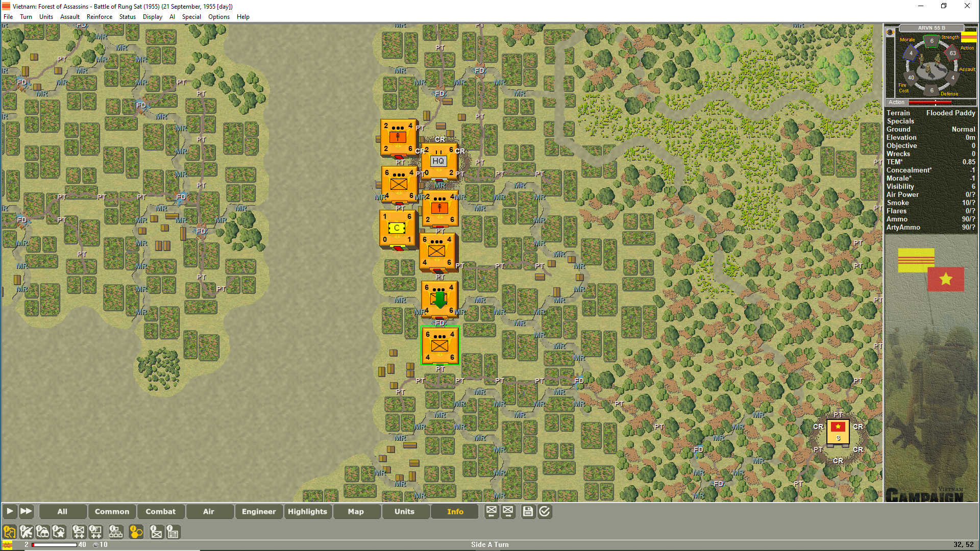Image resolution: width=980 pixels, height=551 pixels.
Task: Click the Action value 63 badge
Action: click(x=952, y=53)
